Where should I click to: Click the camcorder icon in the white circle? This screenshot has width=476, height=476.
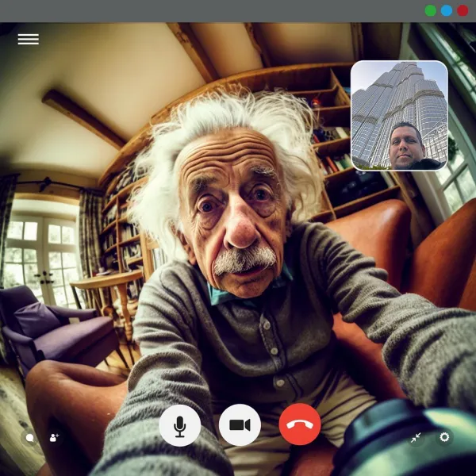point(240,425)
